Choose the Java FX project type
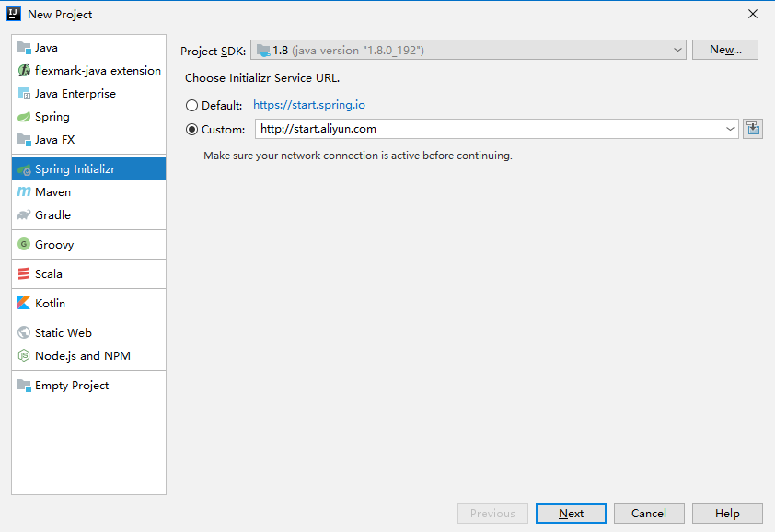Image resolution: width=775 pixels, height=532 pixels. point(88,139)
